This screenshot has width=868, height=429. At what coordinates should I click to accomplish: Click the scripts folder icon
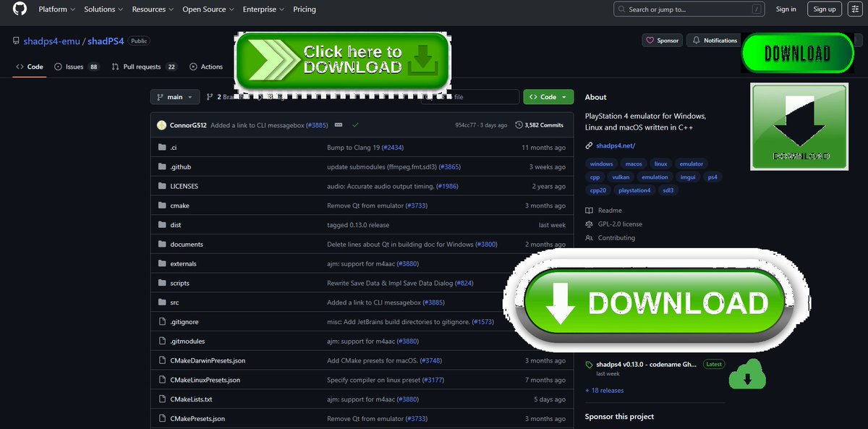click(162, 283)
